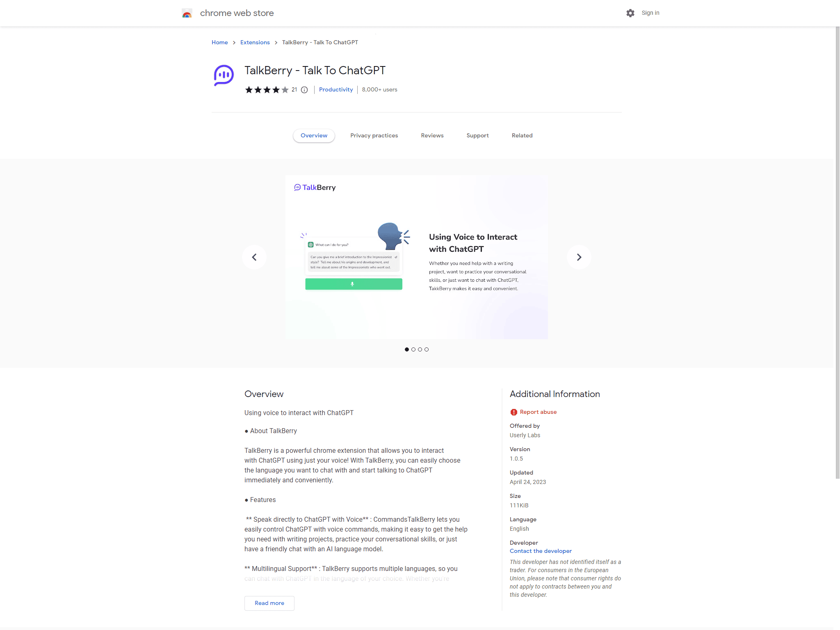The height and width of the screenshot is (630, 840).
Task: Click the green microphone bar in slide
Action: (354, 284)
